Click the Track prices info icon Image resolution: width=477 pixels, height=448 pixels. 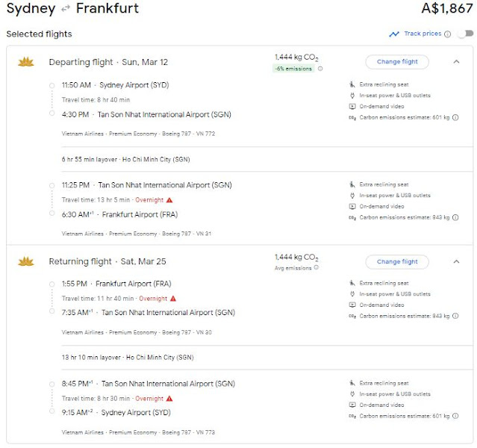click(x=447, y=34)
